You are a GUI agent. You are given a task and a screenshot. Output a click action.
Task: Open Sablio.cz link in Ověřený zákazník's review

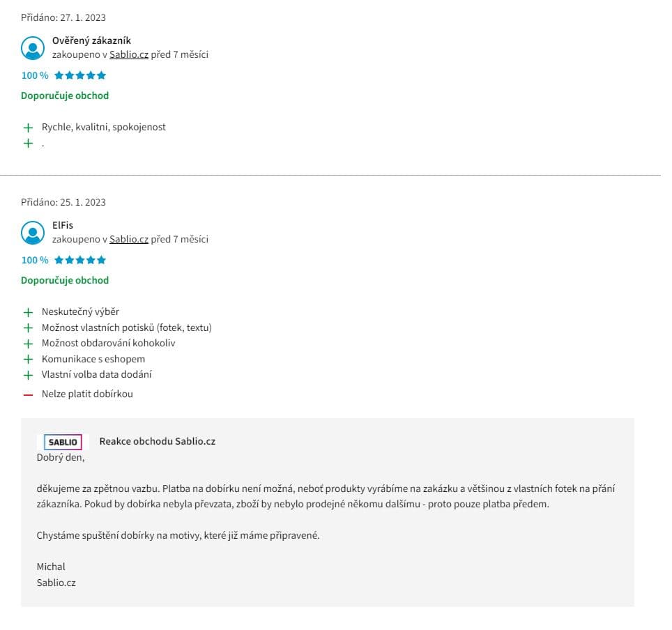129,54
